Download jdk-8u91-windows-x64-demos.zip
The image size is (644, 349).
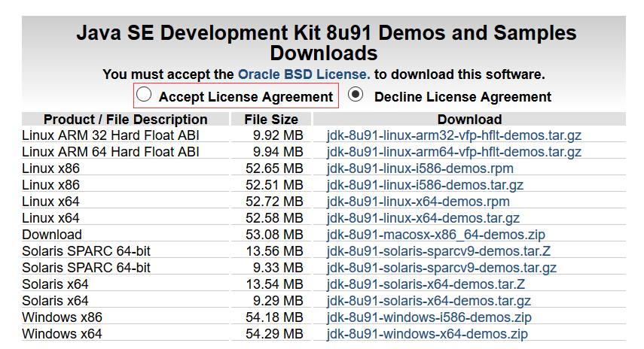(x=427, y=334)
